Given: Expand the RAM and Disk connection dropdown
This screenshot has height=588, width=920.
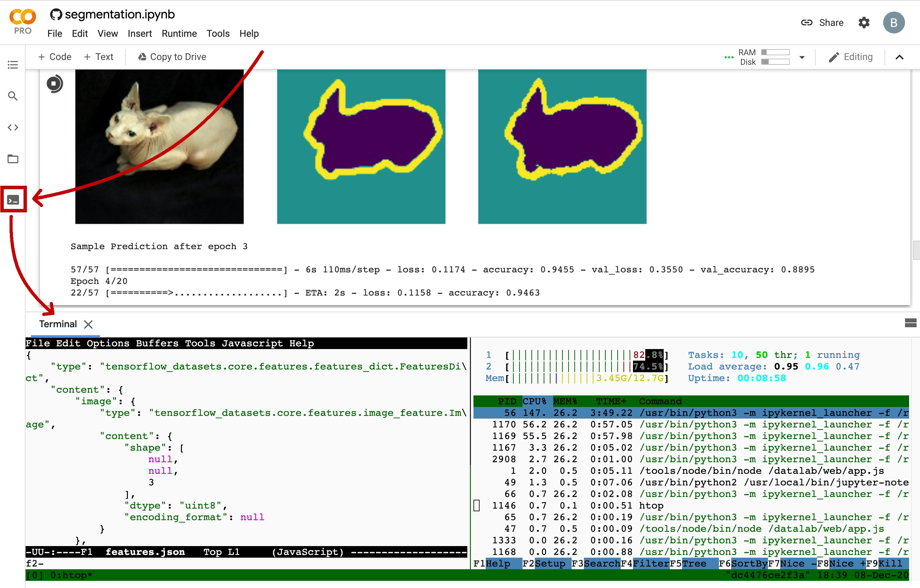Looking at the screenshot, I should tap(802, 57).
